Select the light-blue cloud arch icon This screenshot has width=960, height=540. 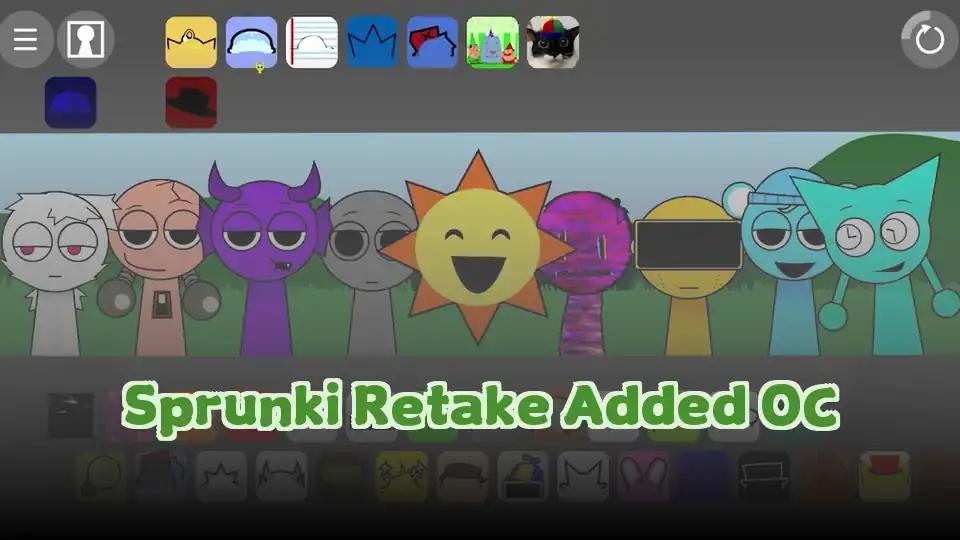251,42
